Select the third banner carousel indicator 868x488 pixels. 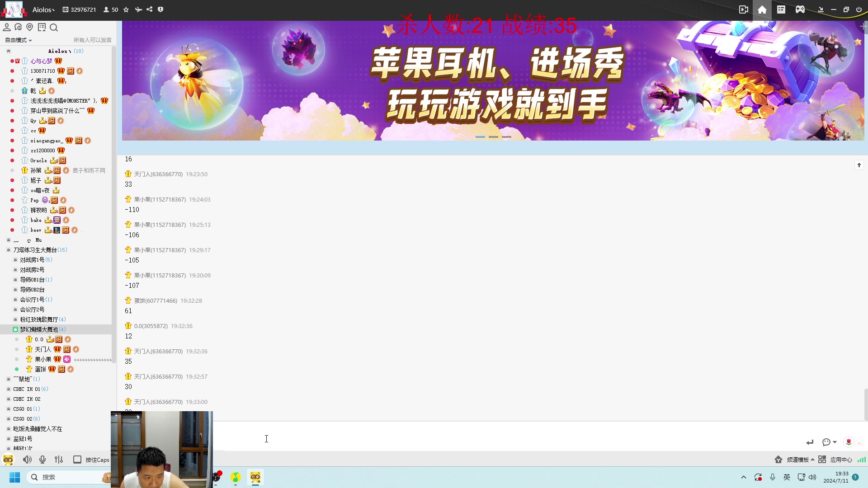coord(506,136)
